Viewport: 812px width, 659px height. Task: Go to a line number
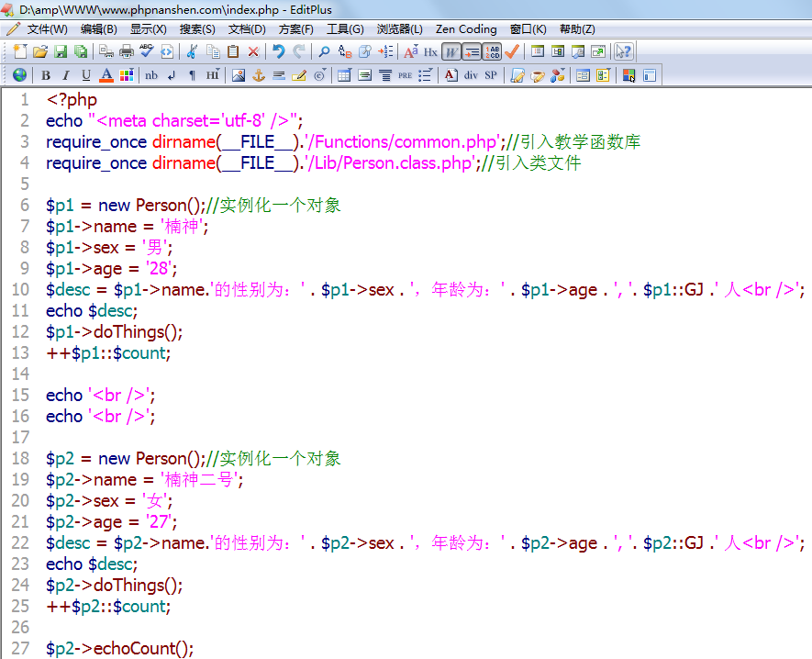point(385,51)
